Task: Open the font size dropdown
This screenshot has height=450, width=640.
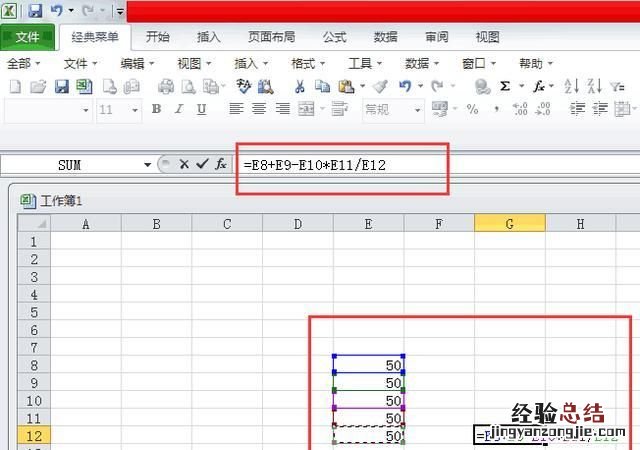Action: (x=136, y=109)
